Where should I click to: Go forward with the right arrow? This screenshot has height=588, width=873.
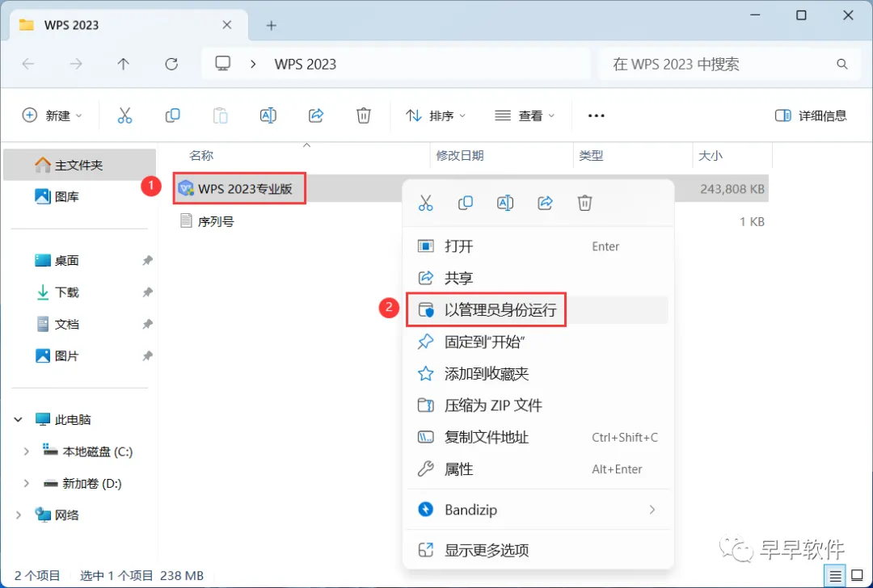[x=76, y=64]
